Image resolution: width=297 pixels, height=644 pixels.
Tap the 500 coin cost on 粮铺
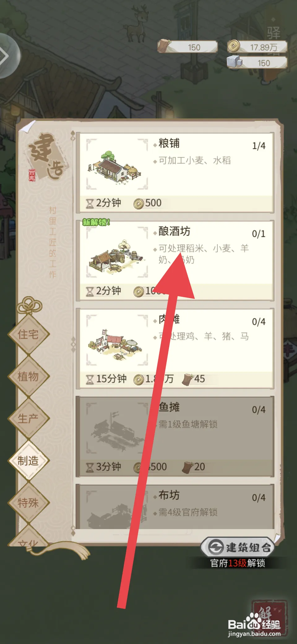[x=148, y=203]
